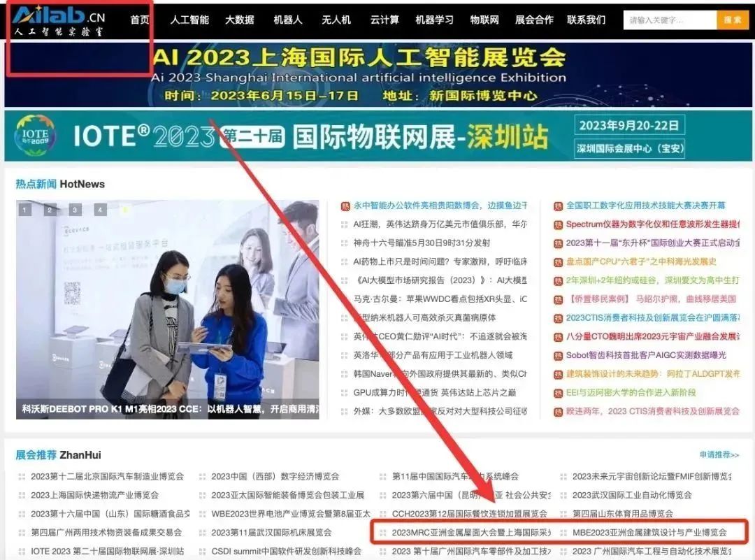Open 联系我们 page

click(587, 20)
